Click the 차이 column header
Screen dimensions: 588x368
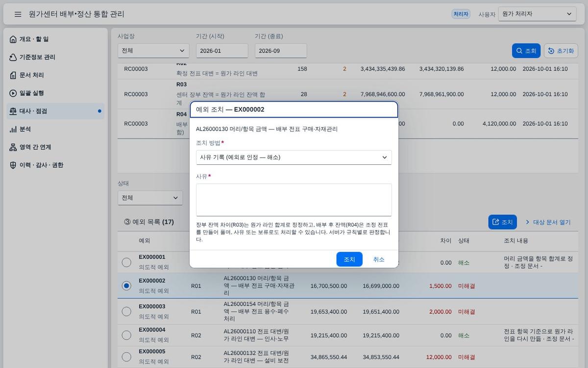445,240
